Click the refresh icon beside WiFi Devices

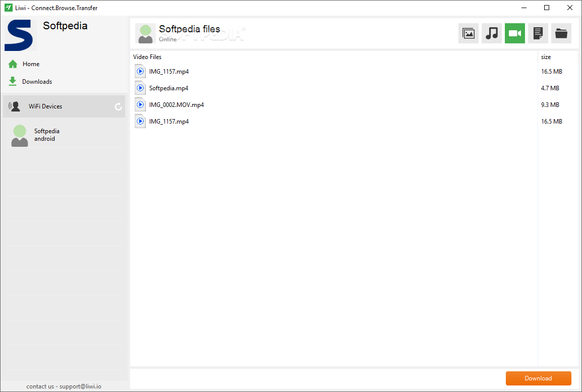click(119, 106)
